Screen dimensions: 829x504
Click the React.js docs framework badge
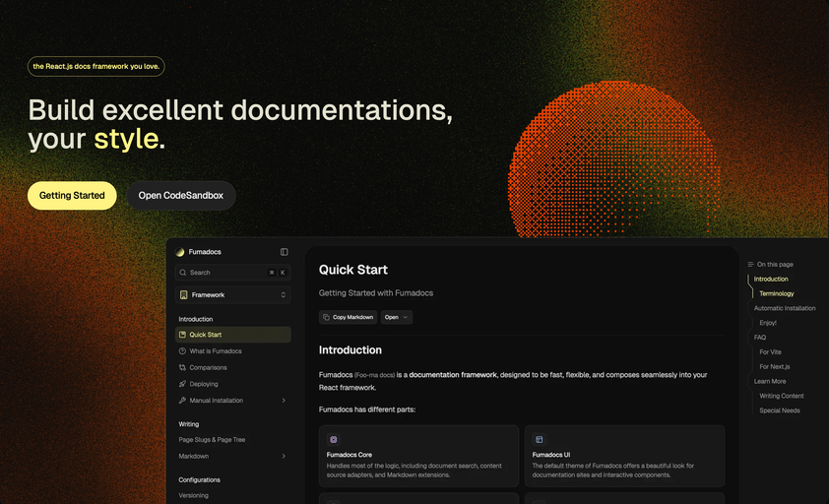pyautogui.click(x=96, y=67)
